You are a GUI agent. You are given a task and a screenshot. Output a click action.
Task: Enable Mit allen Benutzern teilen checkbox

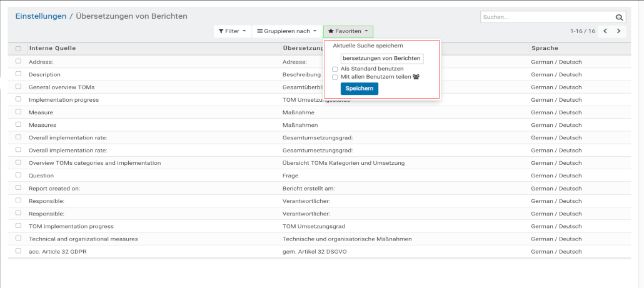coord(335,77)
